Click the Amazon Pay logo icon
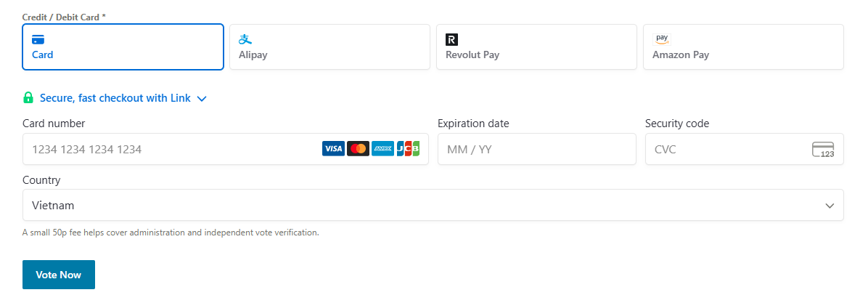868x303 pixels. click(661, 39)
